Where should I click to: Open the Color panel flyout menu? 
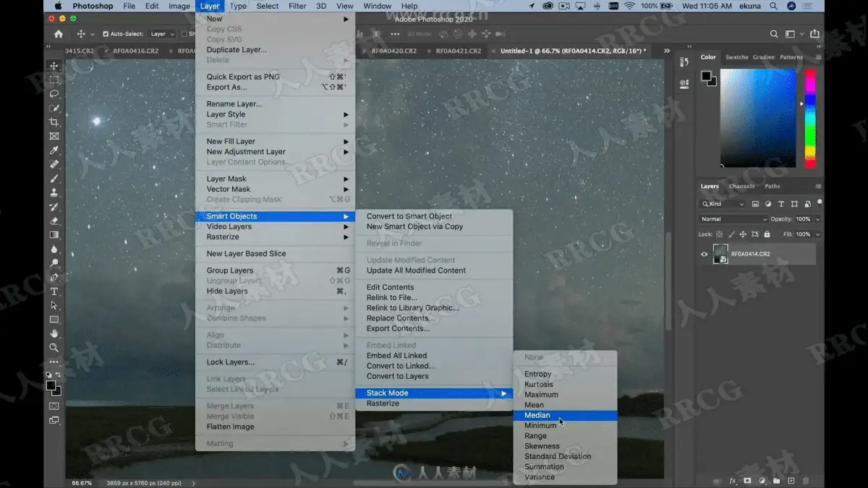(x=818, y=57)
